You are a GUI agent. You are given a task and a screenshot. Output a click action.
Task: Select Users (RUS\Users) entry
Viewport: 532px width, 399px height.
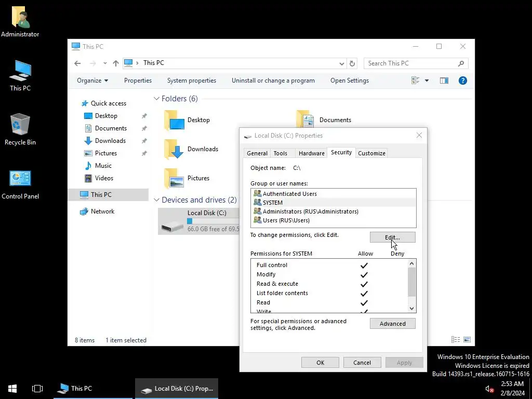pyautogui.click(x=333, y=220)
